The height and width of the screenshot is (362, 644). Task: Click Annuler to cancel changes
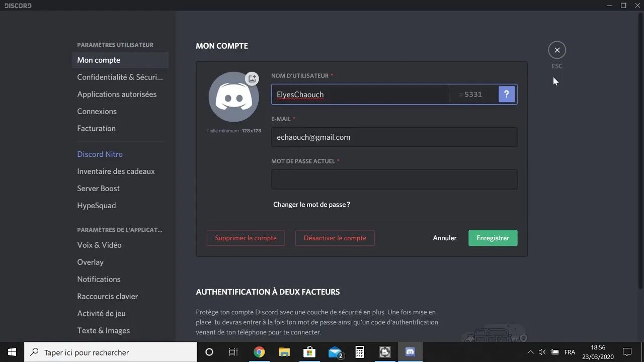point(445,238)
